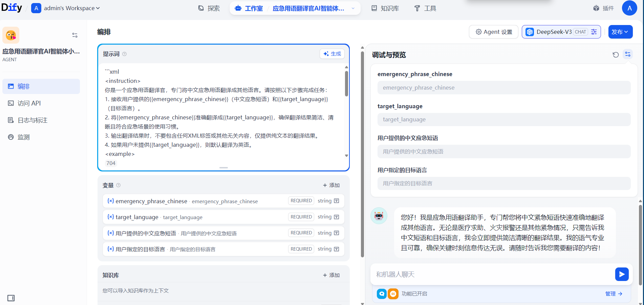Click the variable icon beside emergency_phrase_chinese
Viewport: 644px width, 305px height.
pos(110,201)
